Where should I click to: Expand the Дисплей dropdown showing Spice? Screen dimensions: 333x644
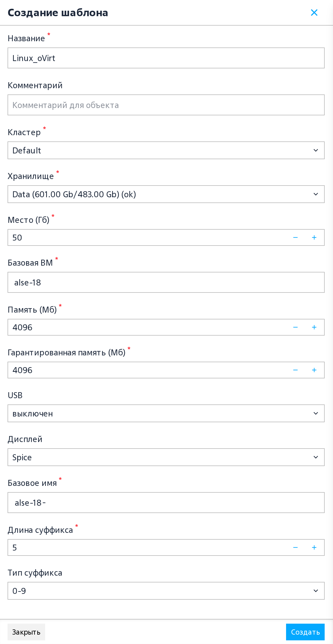(x=166, y=457)
